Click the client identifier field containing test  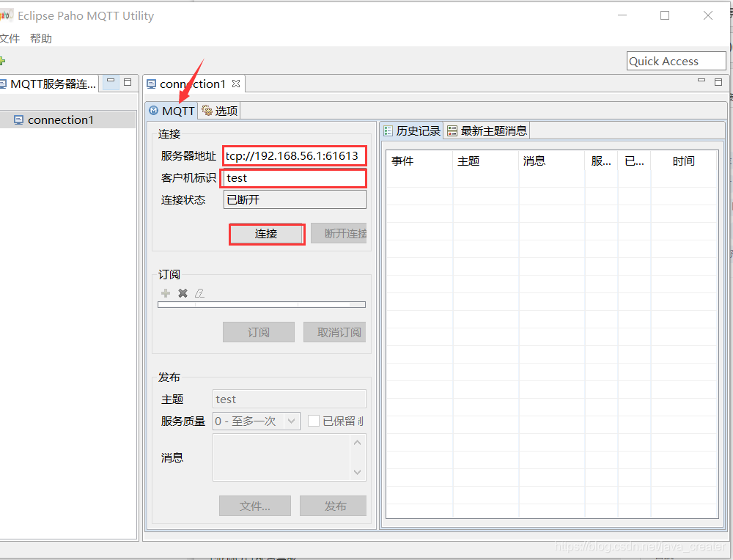[x=294, y=178]
